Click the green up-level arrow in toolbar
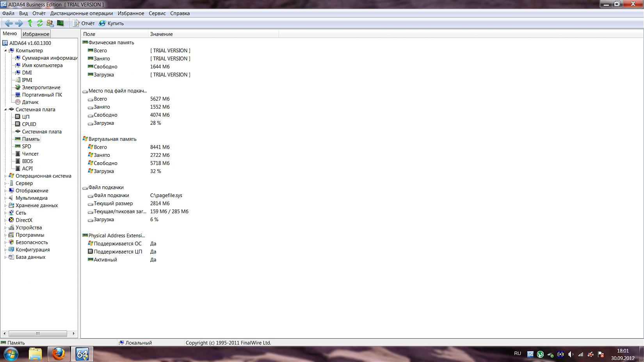 click(x=30, y=23)
